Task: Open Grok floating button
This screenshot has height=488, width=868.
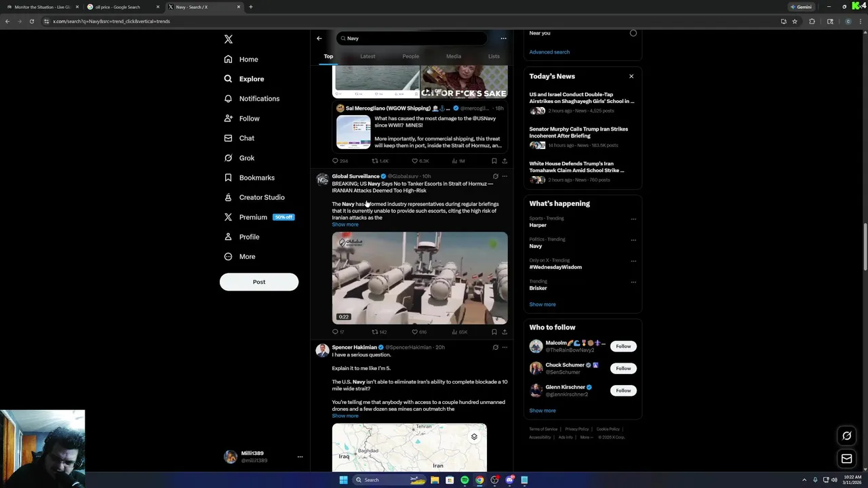Action: point(846,436)
